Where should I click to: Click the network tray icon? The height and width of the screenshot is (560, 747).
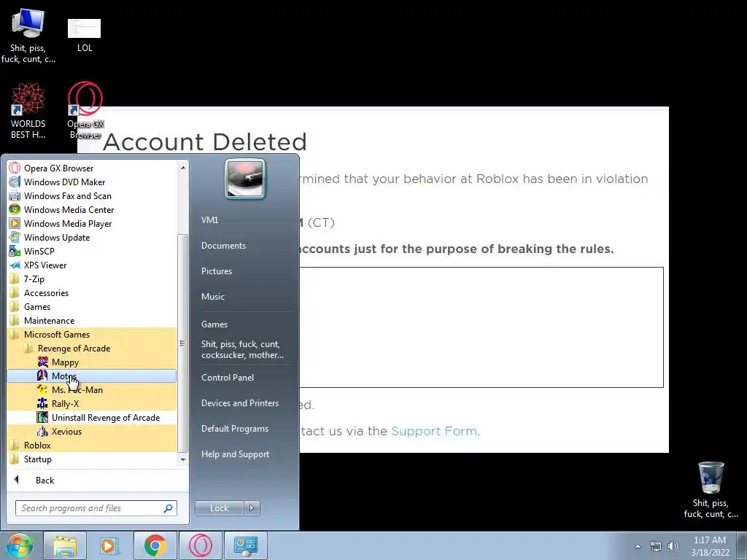656,546
